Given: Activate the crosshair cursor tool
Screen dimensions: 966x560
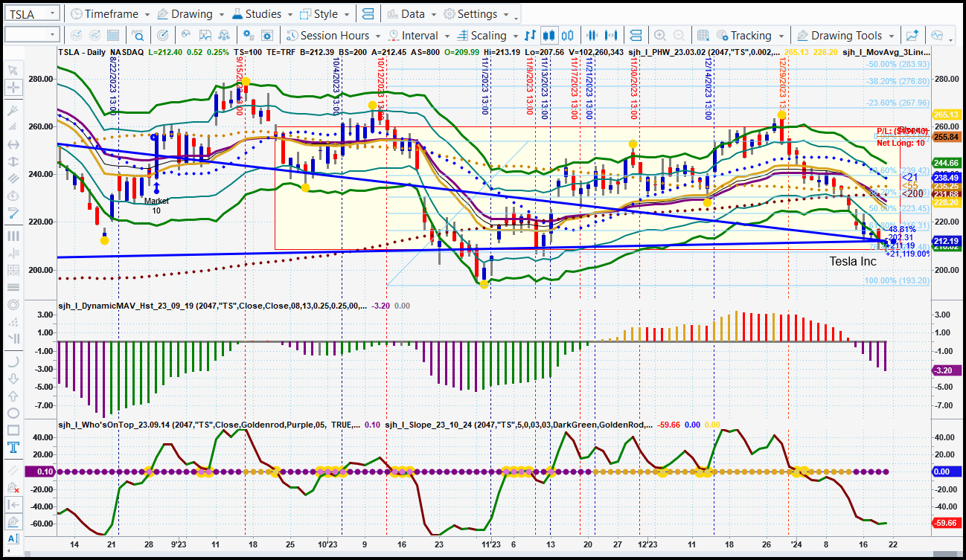Looking at the screenshot, I should 13,87.
